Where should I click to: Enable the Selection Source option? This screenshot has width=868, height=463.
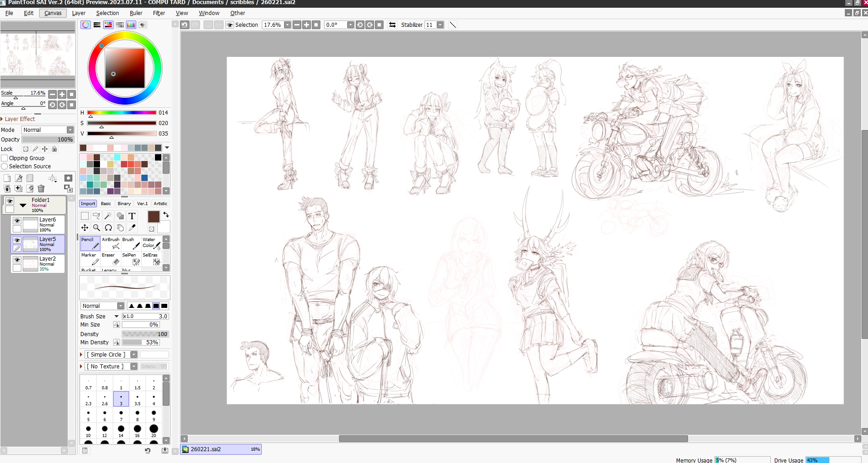[5, 166]
